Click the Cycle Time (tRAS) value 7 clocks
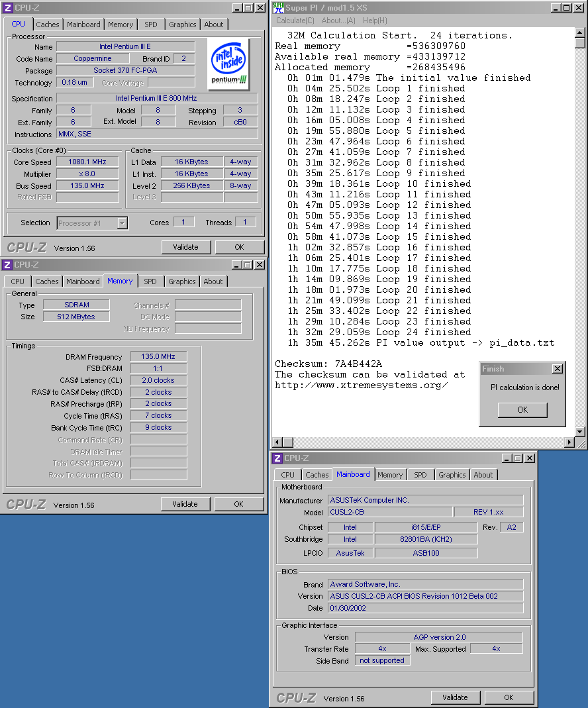Viewport: 588px width, 708px height. tap(158, 415)
